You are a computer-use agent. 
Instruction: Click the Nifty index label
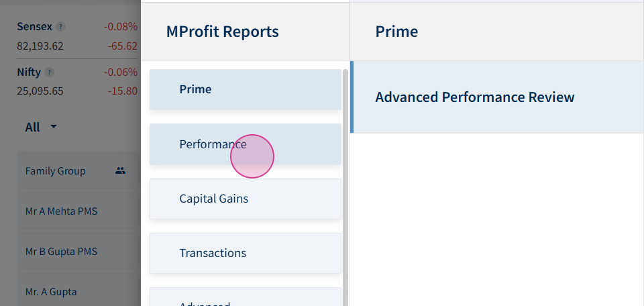pos(29,72)
